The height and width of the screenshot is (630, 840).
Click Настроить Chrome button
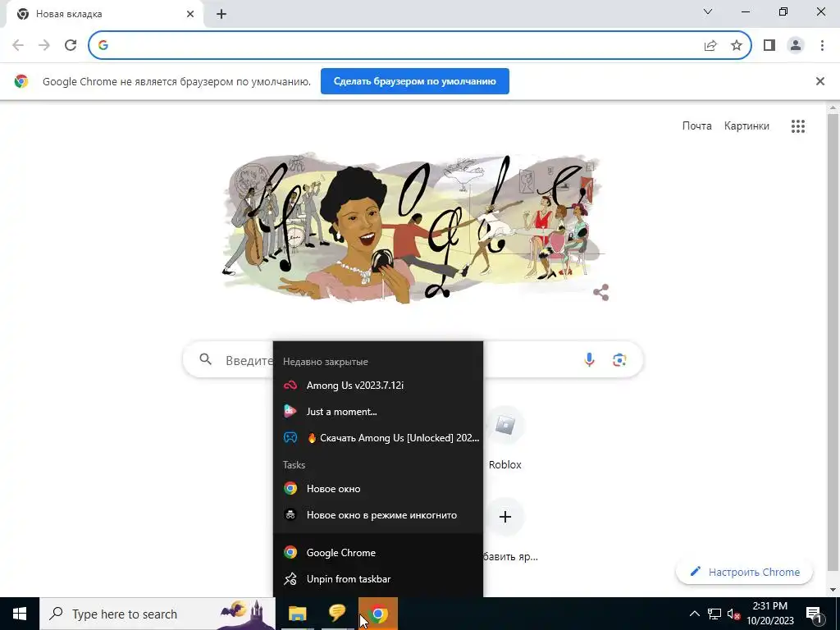pos(745,572)
